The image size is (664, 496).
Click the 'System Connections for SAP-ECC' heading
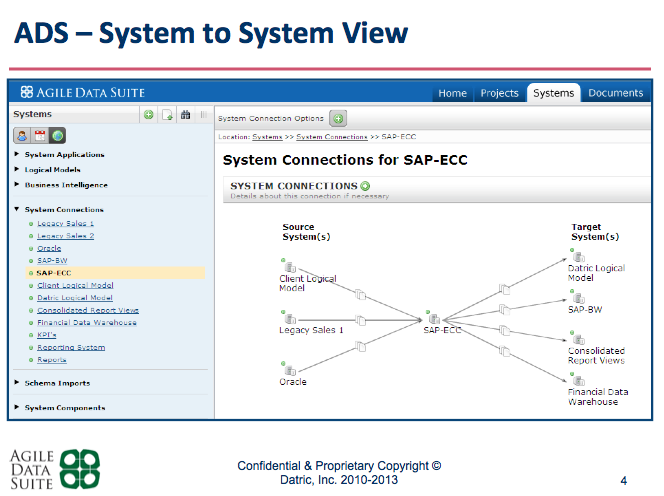(x=345, y=160)
